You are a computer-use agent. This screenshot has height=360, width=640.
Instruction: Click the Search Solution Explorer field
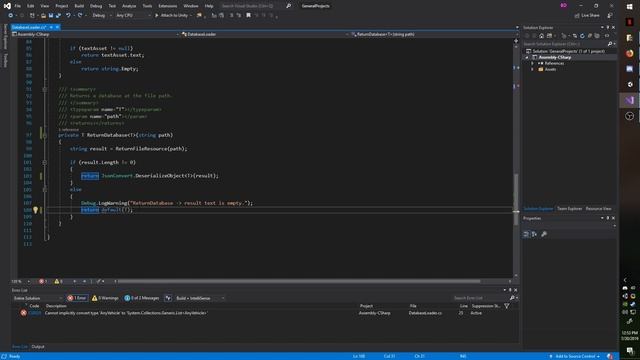565,44
